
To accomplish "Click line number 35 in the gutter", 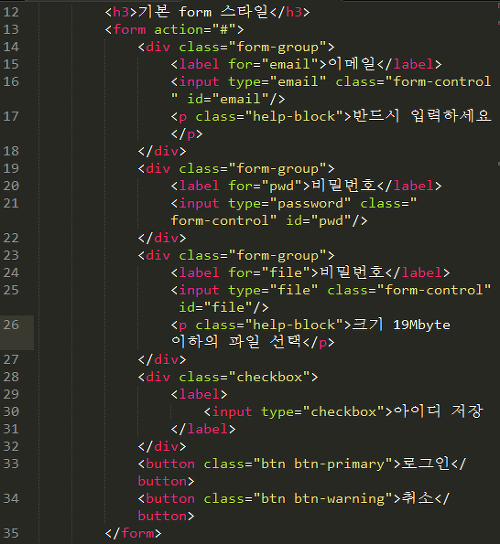I will 11,534.
